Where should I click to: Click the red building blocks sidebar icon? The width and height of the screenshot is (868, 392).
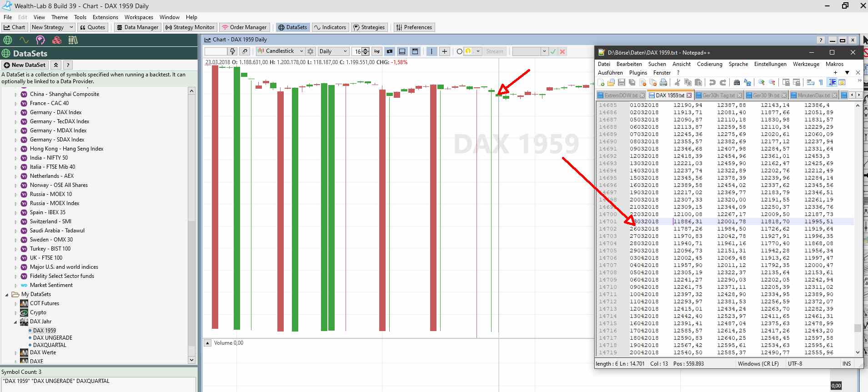click(x=57, y=40)
